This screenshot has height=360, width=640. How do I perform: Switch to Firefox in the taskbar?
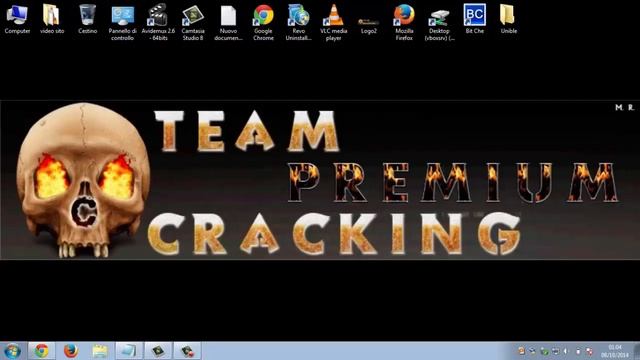[x=71, y=351]
